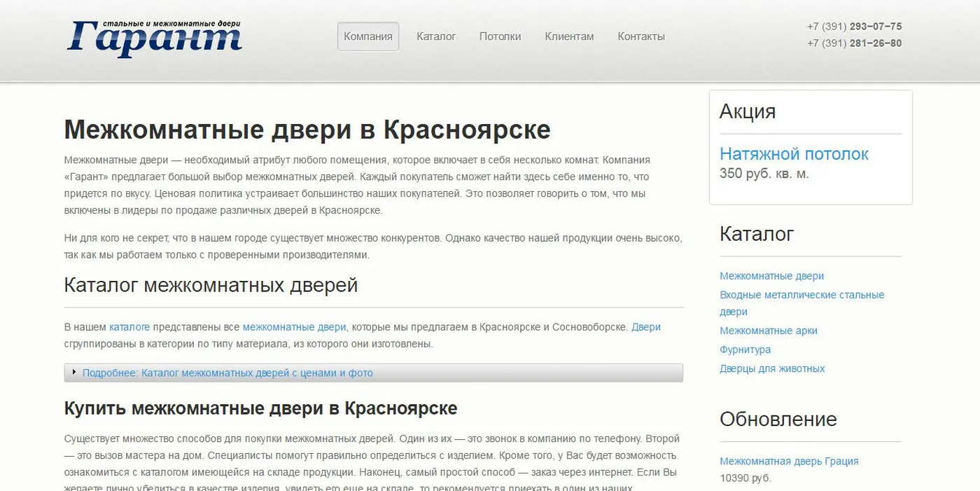Open the Компания menu item
The image size is (980, 491).
pyautogui.click(x=368, y=36)
